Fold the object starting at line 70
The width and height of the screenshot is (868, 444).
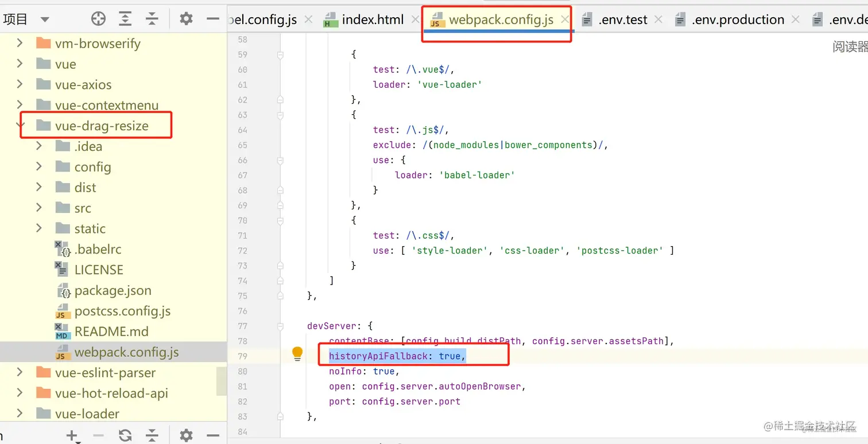click(280, 220)
